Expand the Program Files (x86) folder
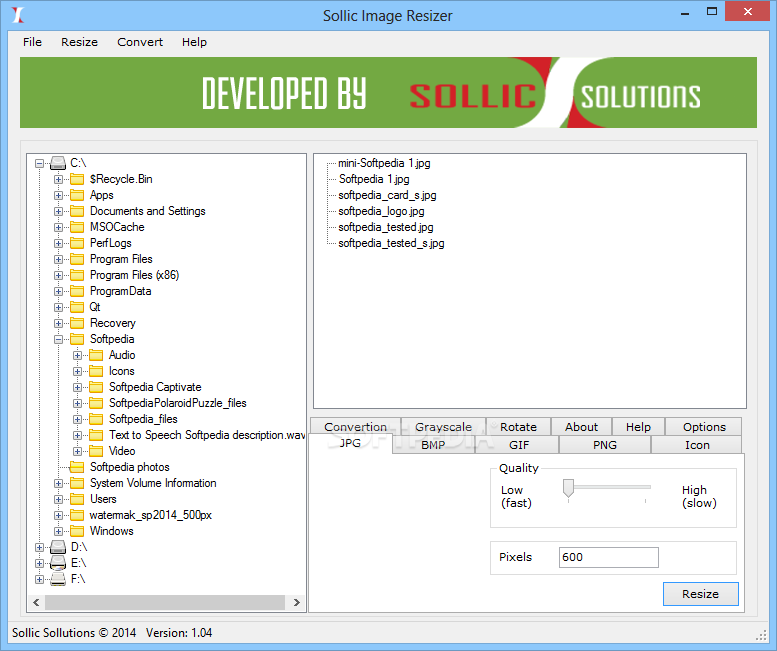The width and height of the screenshot is (777, 651). tap(58, 275)
